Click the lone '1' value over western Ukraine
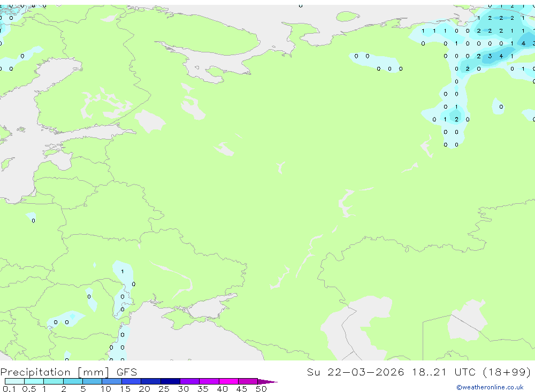Image resolution: width=535 pixels, height=392 pixels. click(123, 272)
